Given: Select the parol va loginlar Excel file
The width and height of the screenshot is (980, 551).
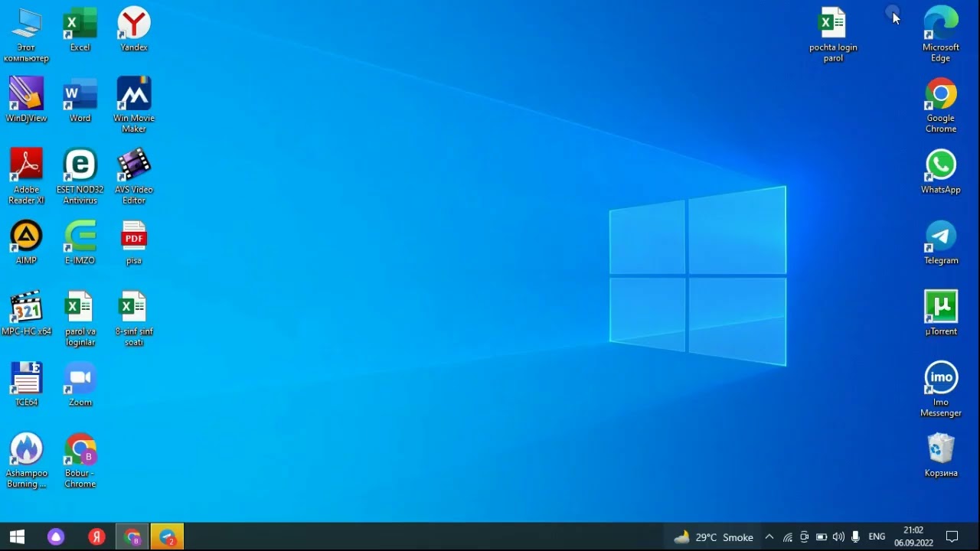Looking at the screenshot, I should tap(80, 318).
